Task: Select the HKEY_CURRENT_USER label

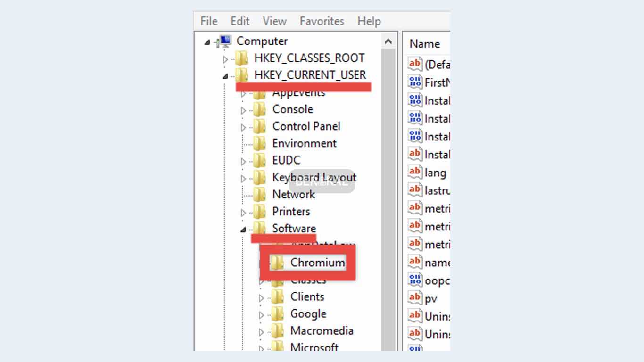Action: click(x=310, y=75)
